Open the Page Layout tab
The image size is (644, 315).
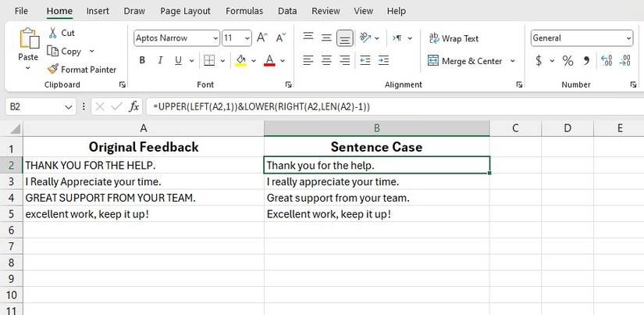(x=185, y=11)
